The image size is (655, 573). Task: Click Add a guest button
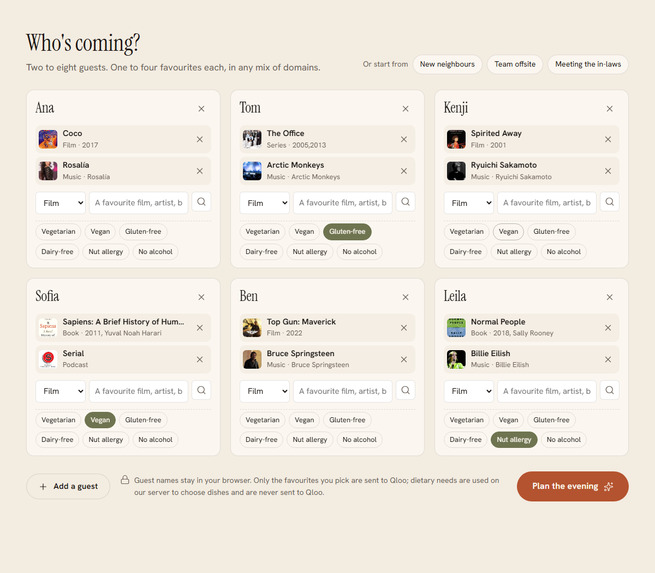click(68, 486)
